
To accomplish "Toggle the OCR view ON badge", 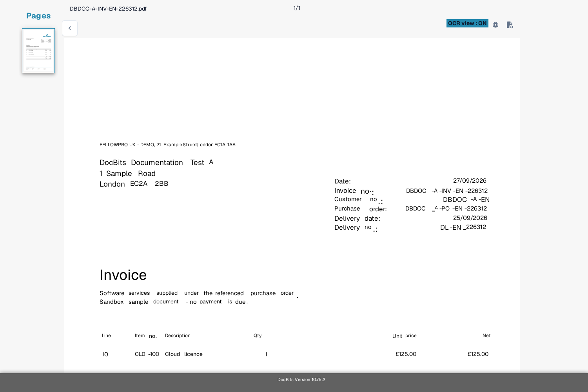I will pyautogui.click(x=467, y=24).
